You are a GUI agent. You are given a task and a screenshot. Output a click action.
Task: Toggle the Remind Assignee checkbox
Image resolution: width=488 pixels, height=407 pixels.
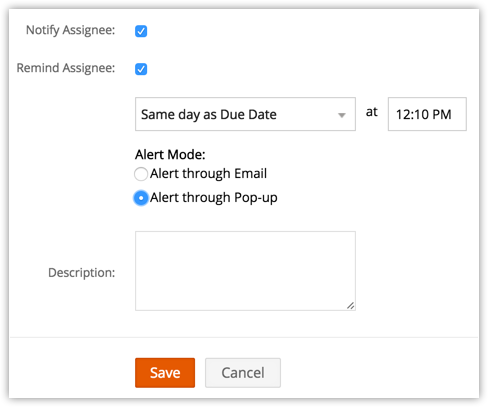click(x=141, y=69)
